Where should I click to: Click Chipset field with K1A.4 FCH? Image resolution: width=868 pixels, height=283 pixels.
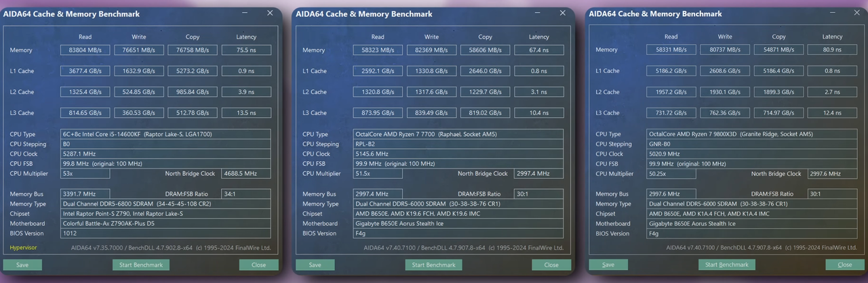click(751, 213)
